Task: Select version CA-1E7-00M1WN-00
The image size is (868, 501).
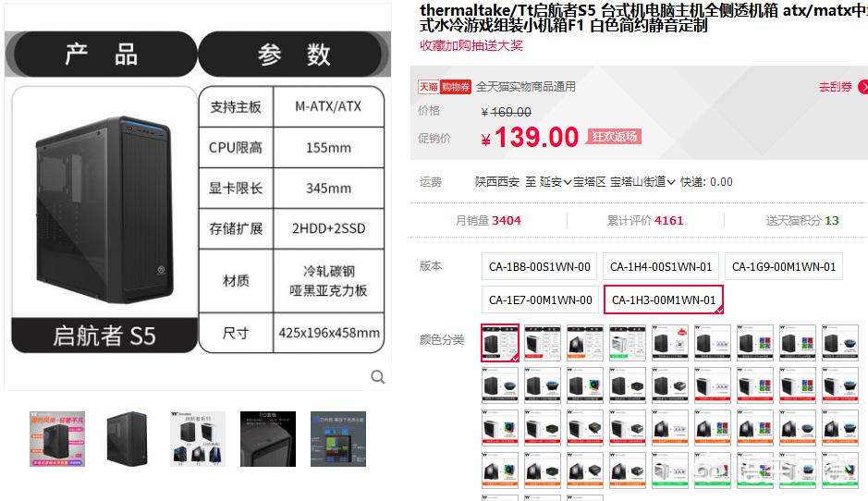Action: click(540, 300)
